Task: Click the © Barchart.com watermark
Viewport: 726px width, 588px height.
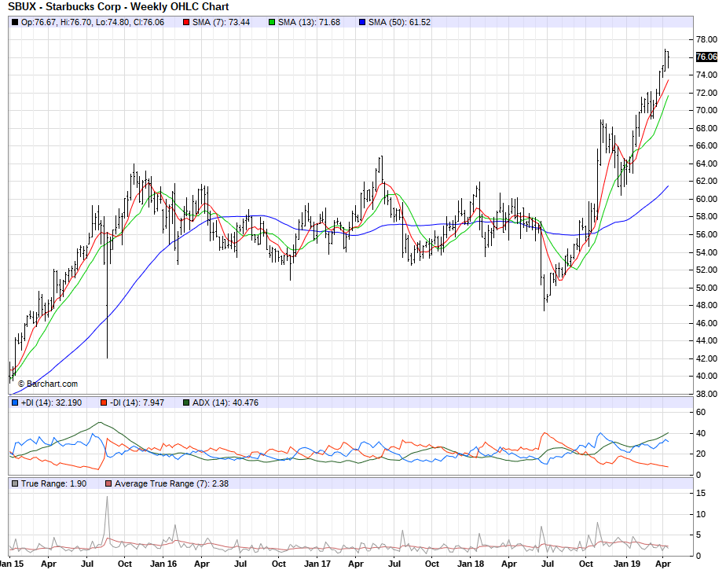Action: (48, 384)
